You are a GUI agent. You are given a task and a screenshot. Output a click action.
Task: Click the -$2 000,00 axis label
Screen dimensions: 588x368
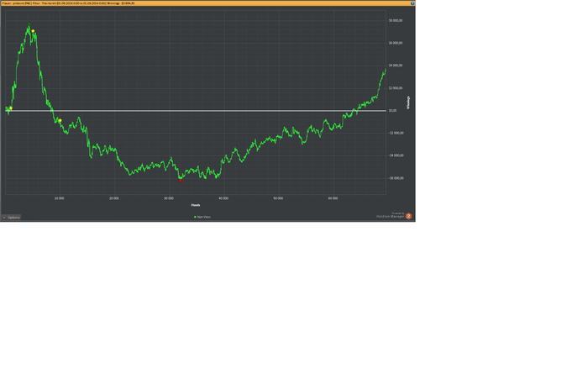click(396, 134)
